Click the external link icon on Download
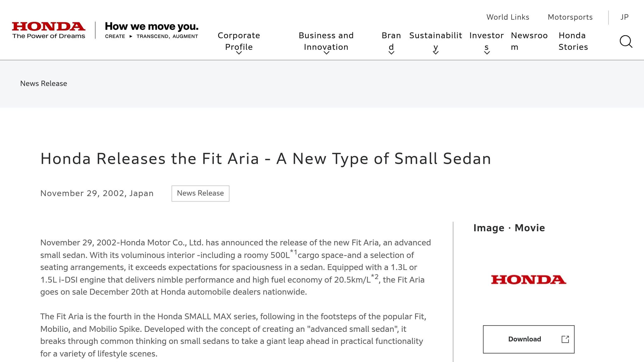The image size is (644, 362). 565,339
